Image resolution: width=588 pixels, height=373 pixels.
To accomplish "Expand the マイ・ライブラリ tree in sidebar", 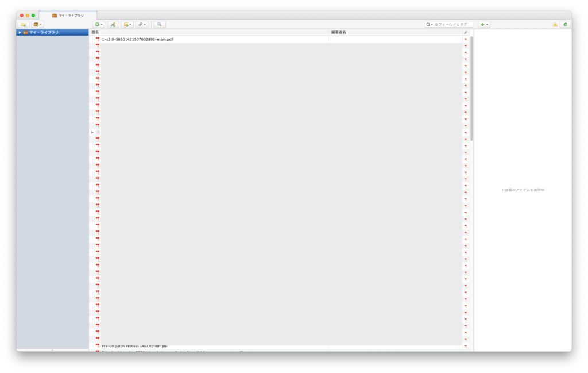I will (x=20, y=33).
